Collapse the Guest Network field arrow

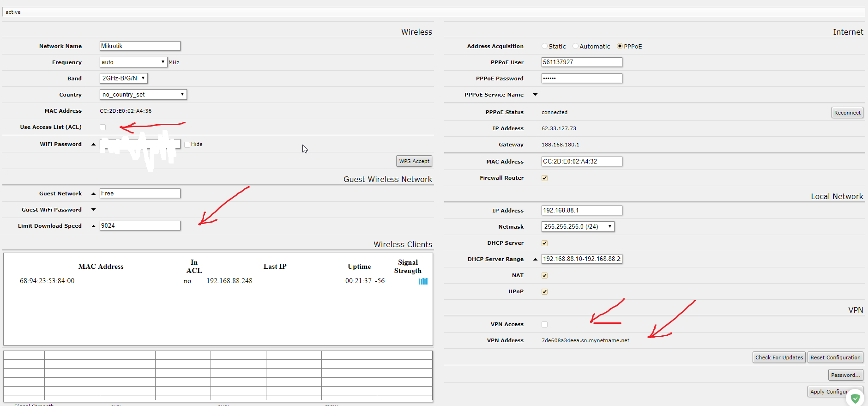point(94,194)
